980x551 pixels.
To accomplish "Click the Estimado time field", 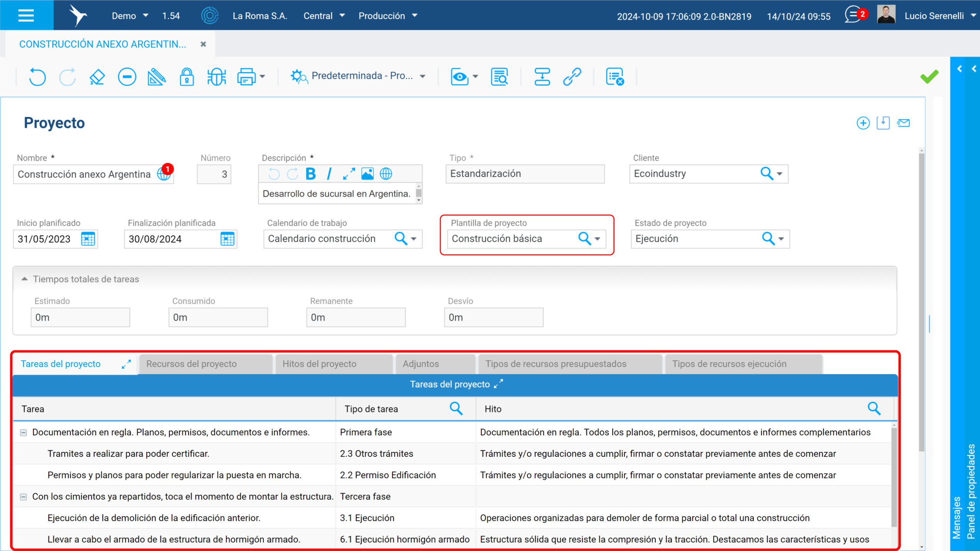I will click(x=80, y=317).
